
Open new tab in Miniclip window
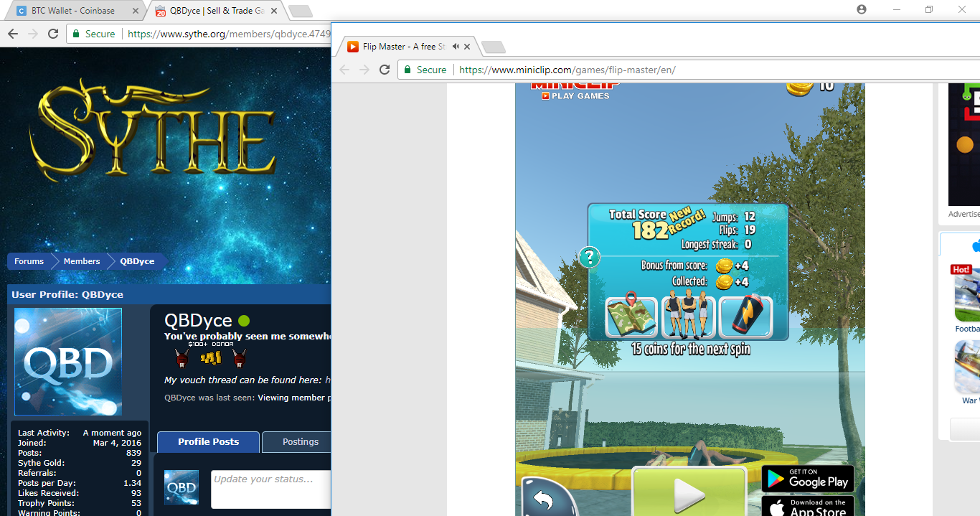click(494, 47)
